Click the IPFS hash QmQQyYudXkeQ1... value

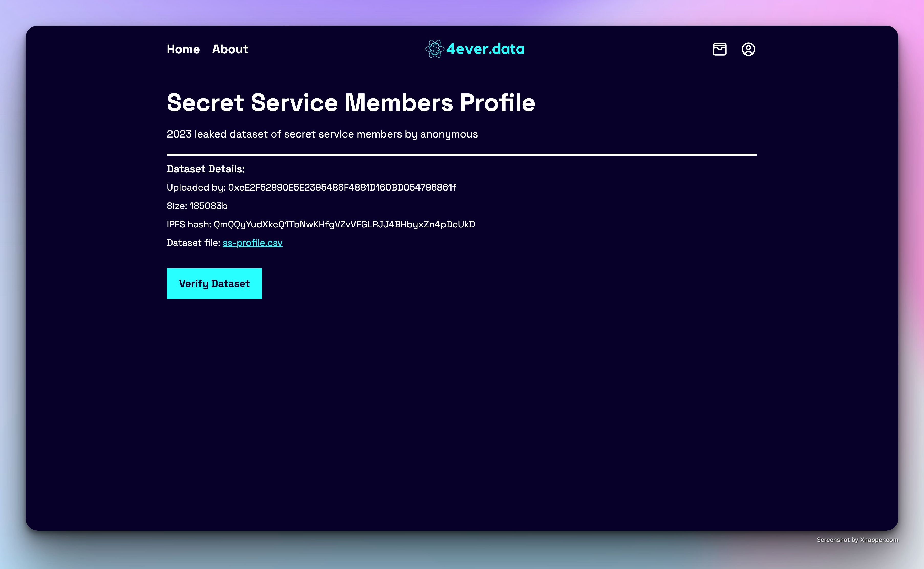(344, 225)
